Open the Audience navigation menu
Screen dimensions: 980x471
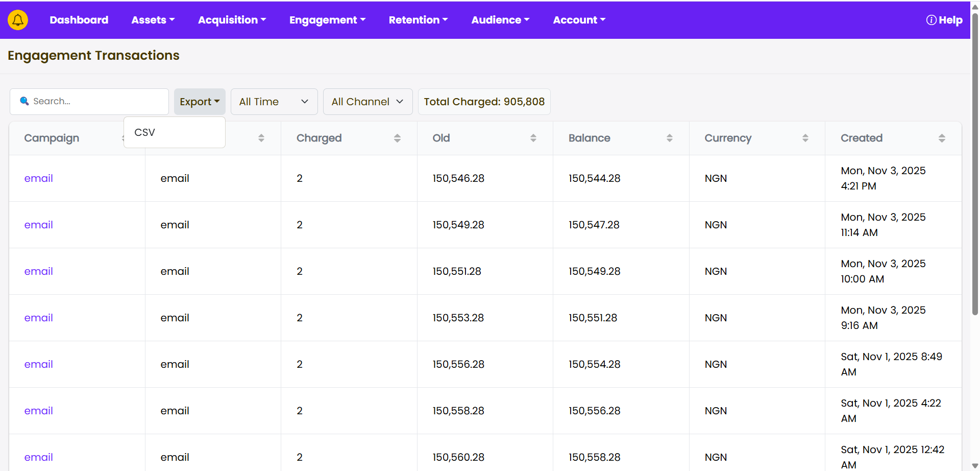(x=500, y=20)
